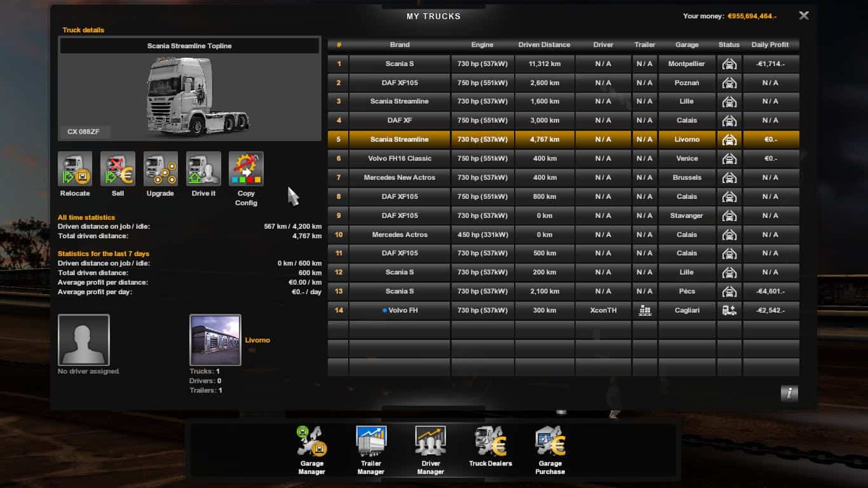The height and width of the screenshot is (488, 868).
Task: Sort table by Driven Distance column
Action: (x=544, y=45)
